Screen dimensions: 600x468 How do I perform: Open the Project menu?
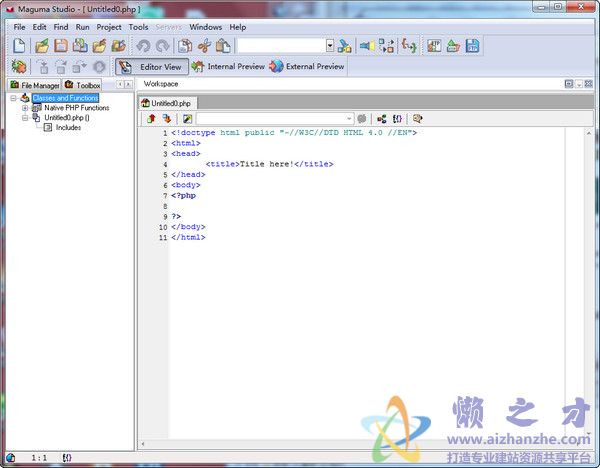(109, 27)
